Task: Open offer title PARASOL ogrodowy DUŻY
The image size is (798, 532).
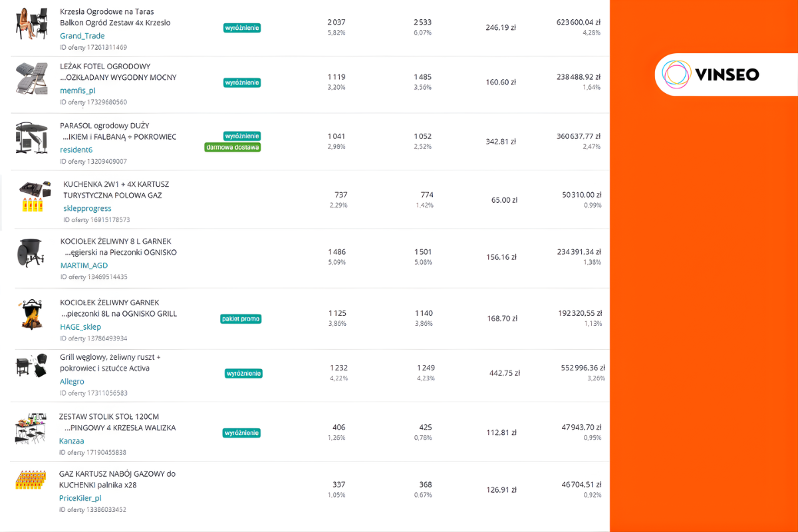Action: click(118, 131)
